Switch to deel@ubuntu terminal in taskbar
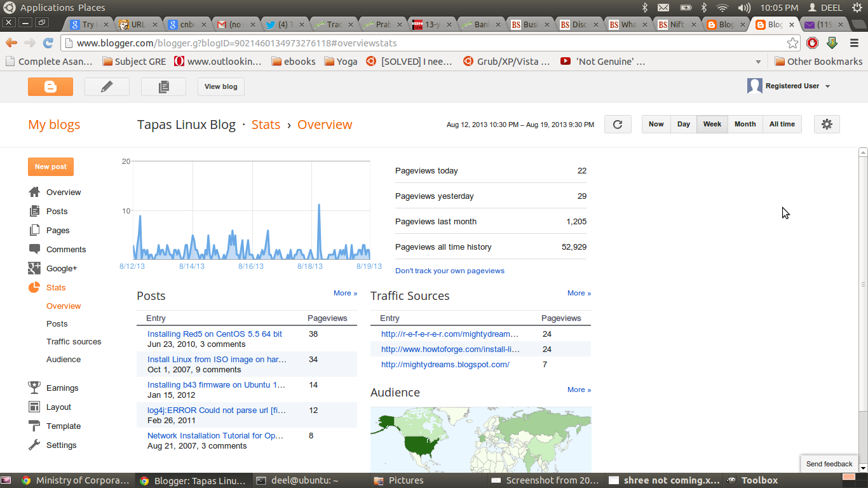This screenshot has height=488, width=868. click(x=304, y=480)
